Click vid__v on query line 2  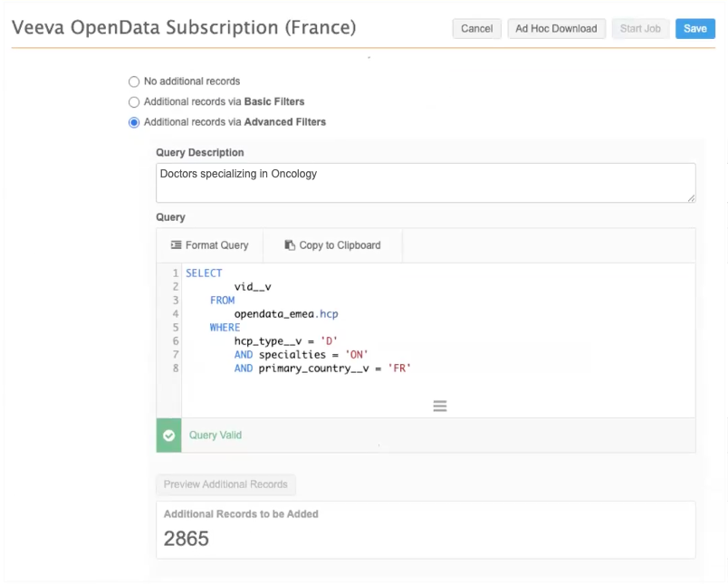tap(253, 287)
